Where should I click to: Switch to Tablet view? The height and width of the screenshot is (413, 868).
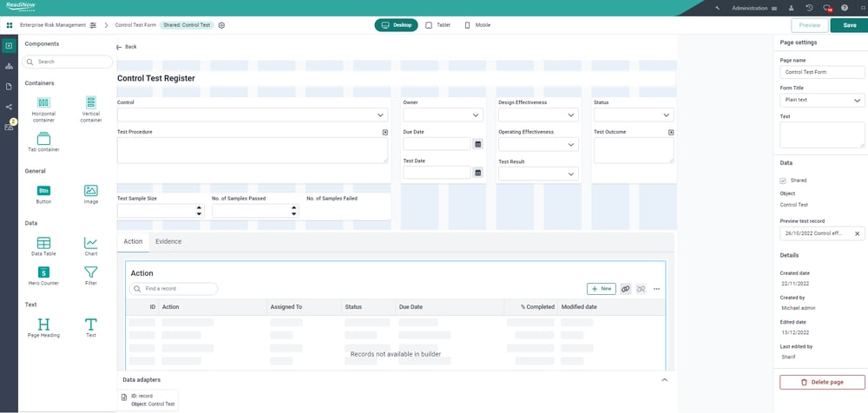coord(437,25)
